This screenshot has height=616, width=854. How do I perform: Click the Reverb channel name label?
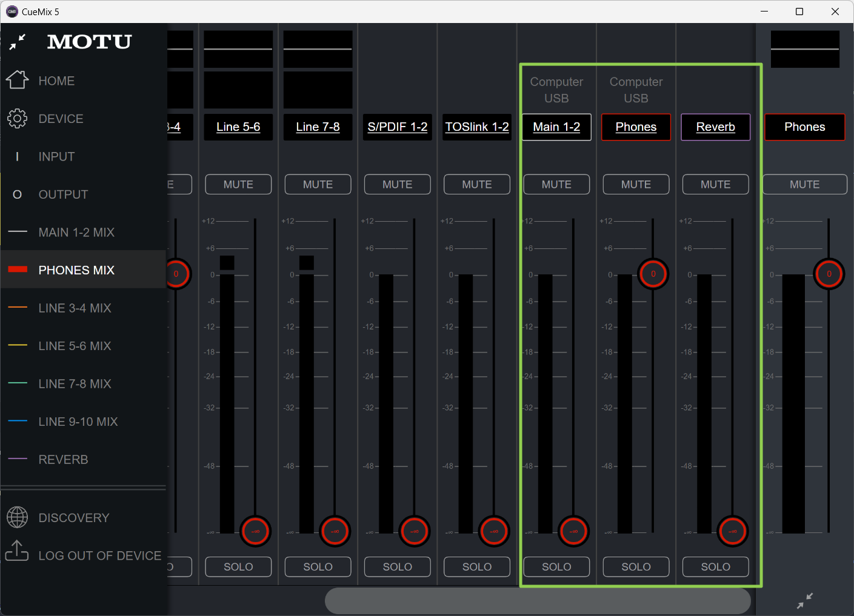click(x=716, y=127)
